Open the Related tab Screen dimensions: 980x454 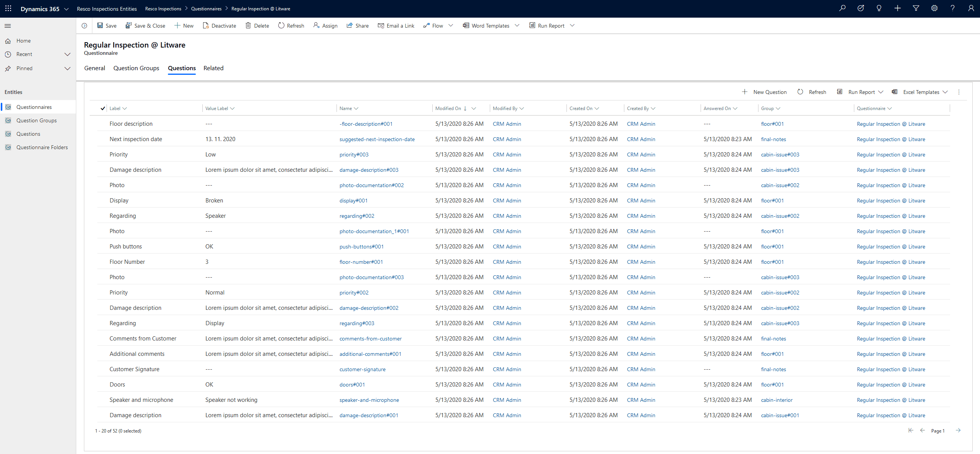tap(213, 68)
